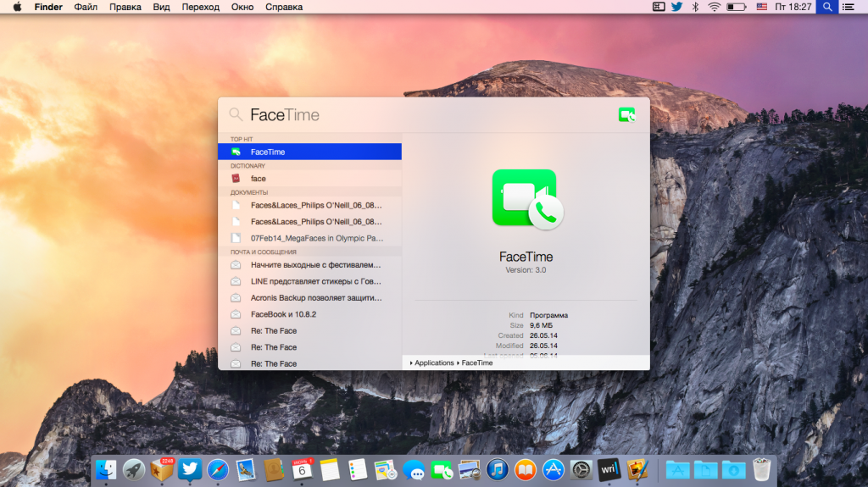Select 'FaceBook и 10.8.2' message
Image resolution: width=868 pixels, height=487 pixels.
point(309,314)
